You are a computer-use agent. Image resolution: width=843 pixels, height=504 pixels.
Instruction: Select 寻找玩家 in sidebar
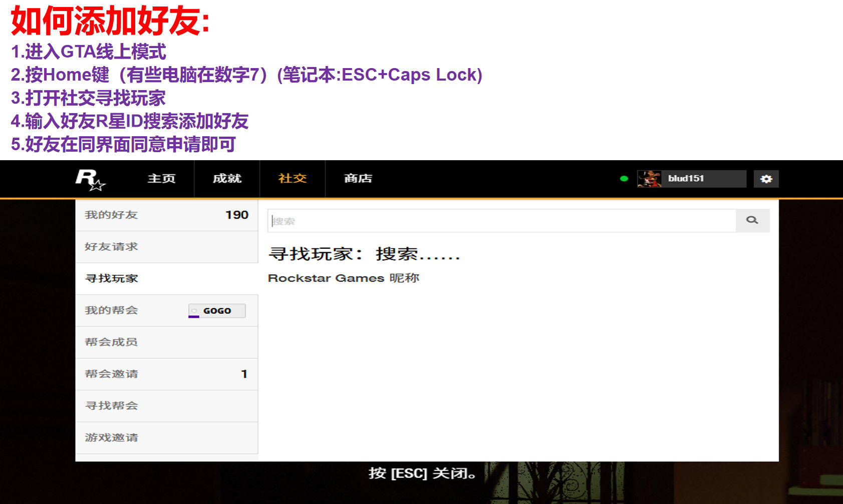tap(166, 279)
